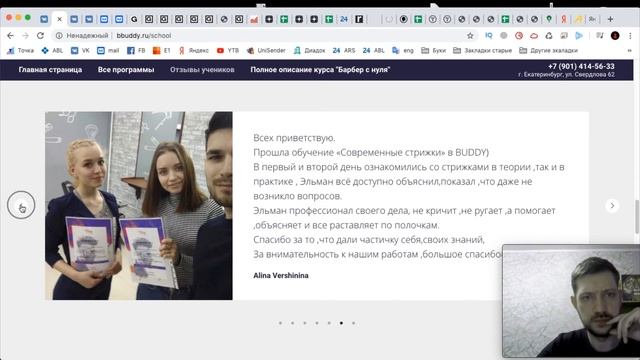
Task: Open the blue play-arrow extension icon
Action: pyautogui.click(x=579, y=36)
